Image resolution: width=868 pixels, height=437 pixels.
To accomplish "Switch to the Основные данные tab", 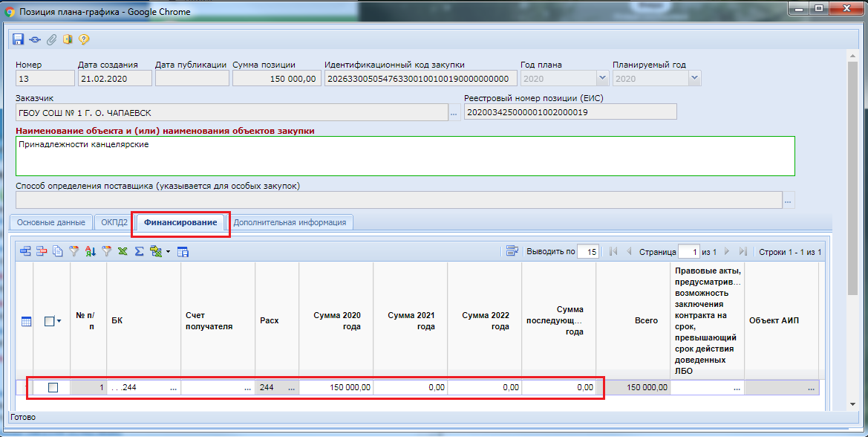I will tap(51, 222).
